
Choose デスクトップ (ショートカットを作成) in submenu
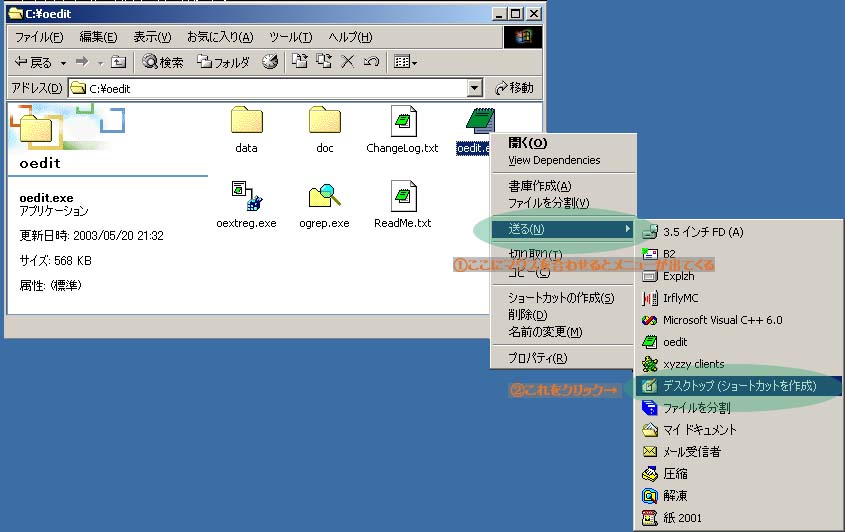(738, 386)
